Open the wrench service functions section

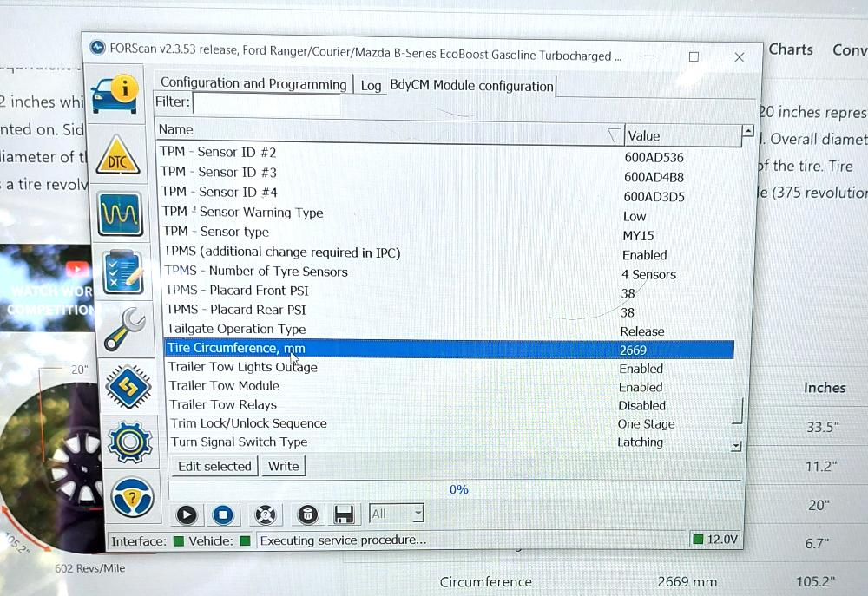pos(124,329)
